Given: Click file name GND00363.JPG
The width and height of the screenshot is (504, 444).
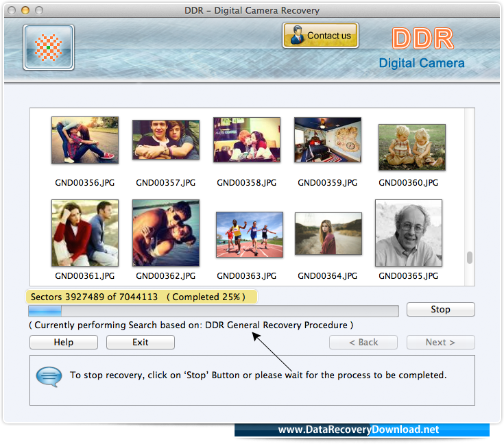Looking at the screenshot, I should coord(247,276).
